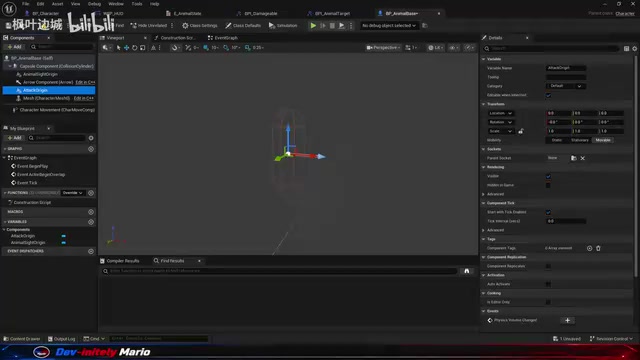The image size is (640, 360).
Task: Toggle Start with Tick Enabled checkbox
Action: coord(548,212)
